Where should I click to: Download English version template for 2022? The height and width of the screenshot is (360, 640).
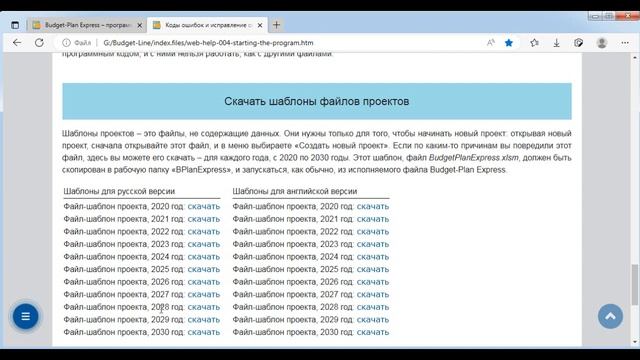(373, 231)
